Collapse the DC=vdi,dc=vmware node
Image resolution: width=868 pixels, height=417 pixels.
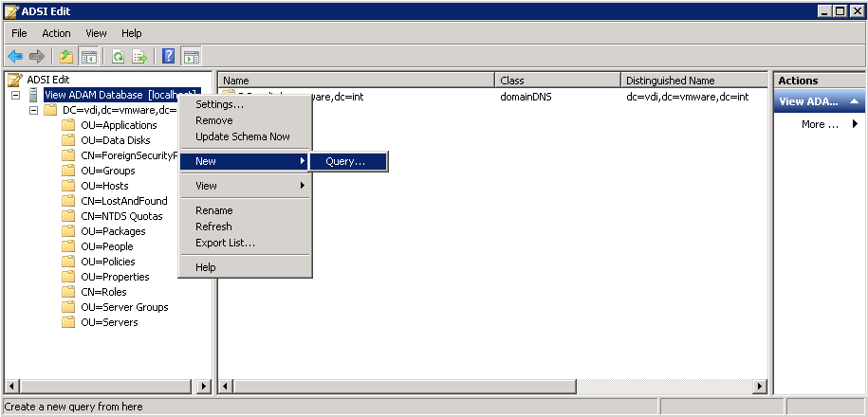[x=34, y=110]
